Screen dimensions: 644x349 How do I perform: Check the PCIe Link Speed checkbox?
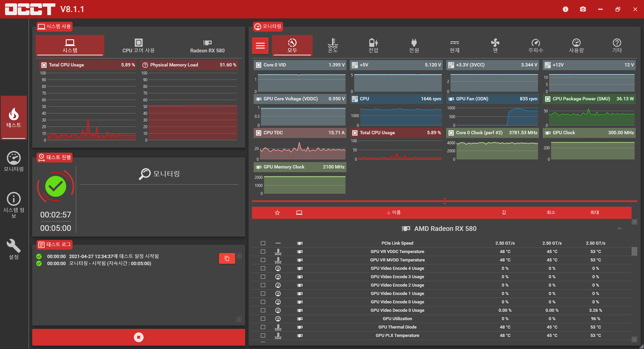tap(263, 243)
